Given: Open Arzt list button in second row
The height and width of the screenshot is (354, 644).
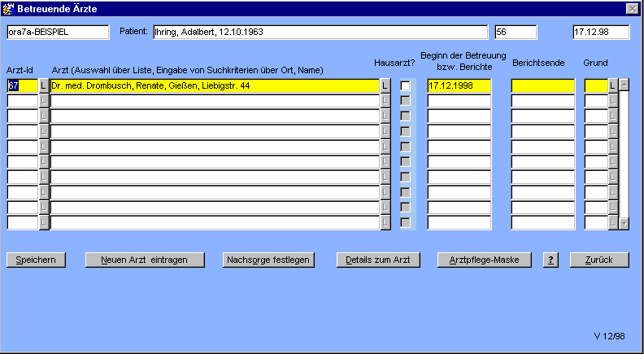Looking at the screenshot, I should 385,101.
